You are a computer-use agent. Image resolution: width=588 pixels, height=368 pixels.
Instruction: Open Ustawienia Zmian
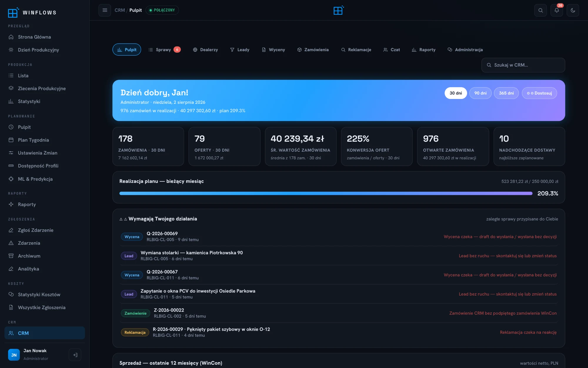(45, 153)
